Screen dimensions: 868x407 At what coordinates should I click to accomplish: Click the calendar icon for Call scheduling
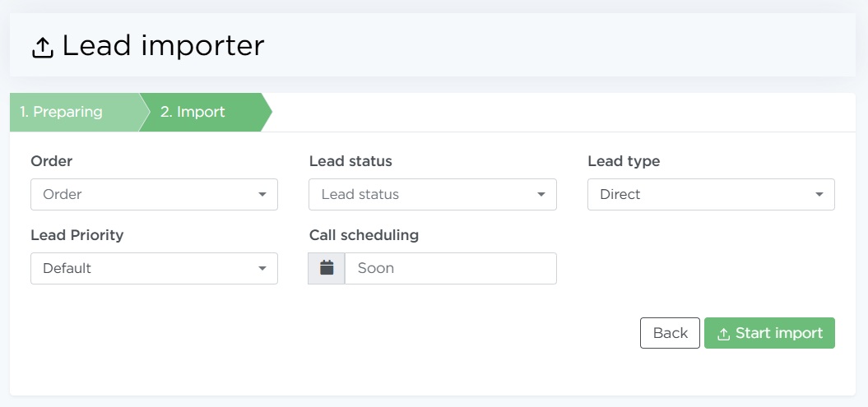click(327, 268)
